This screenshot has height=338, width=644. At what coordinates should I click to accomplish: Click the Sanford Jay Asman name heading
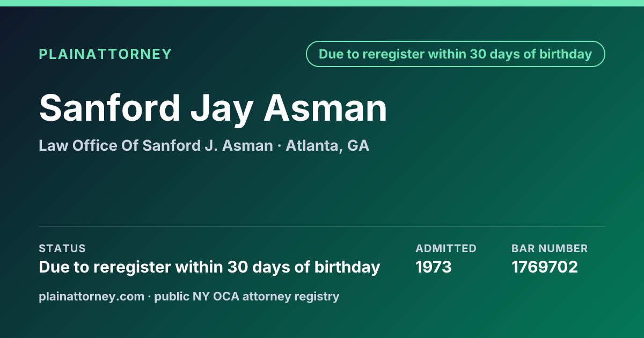pyautogui.click(x=213, y=109)
